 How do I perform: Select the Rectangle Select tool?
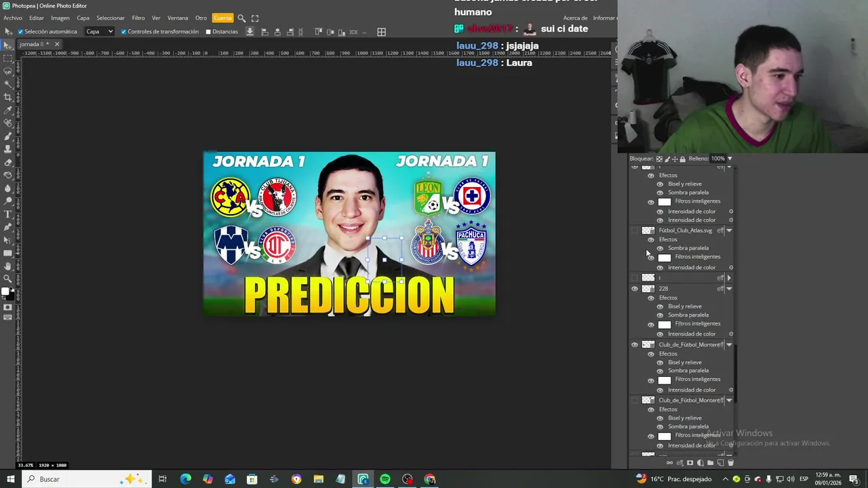(8, 58)
